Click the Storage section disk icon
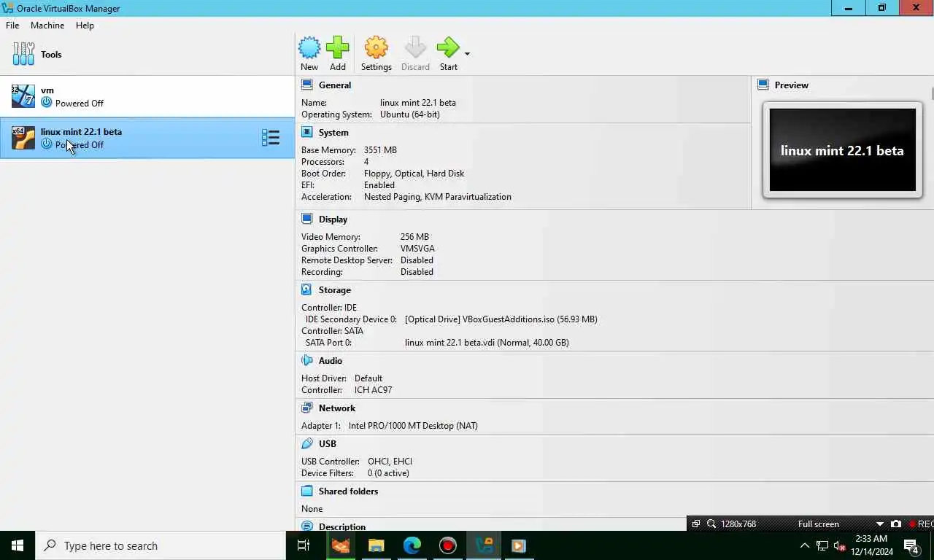This screenshot has height=560, width=934. [307, 290]
